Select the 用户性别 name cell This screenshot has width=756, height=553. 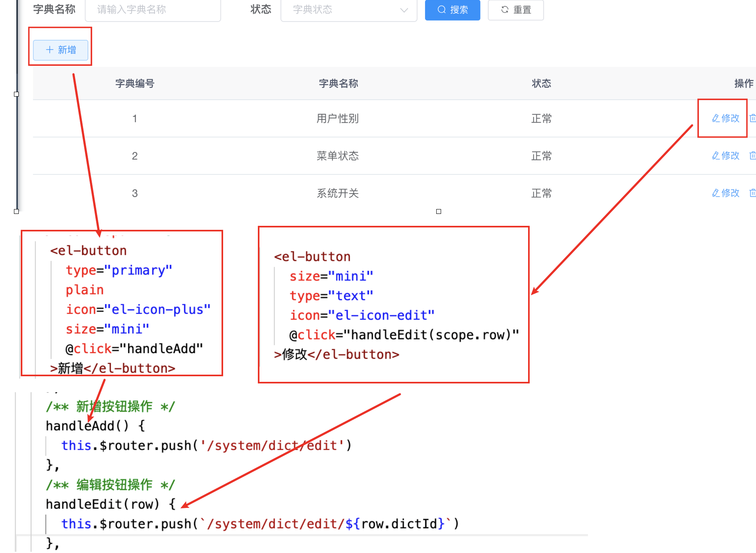pos(338,118)
